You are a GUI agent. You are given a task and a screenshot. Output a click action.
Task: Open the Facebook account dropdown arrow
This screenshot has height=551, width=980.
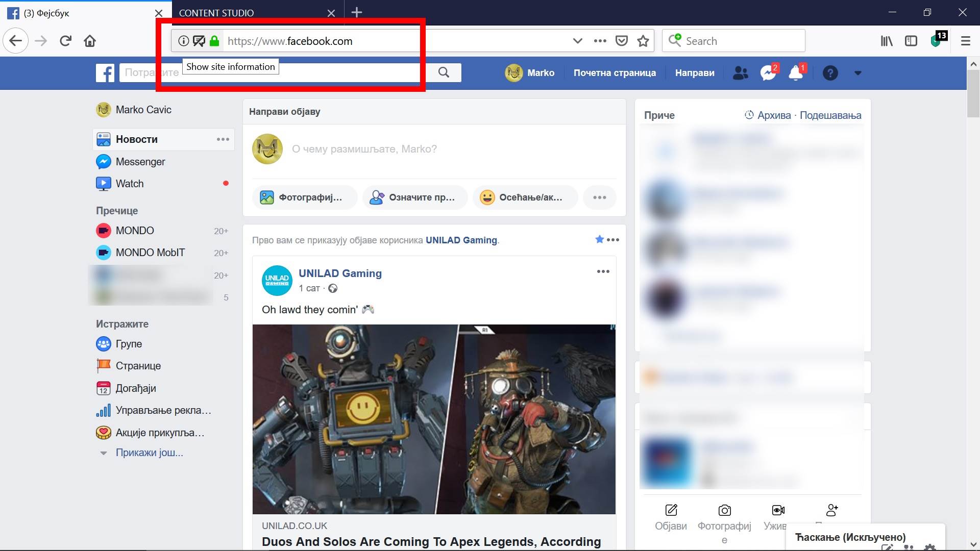(857, 73)
